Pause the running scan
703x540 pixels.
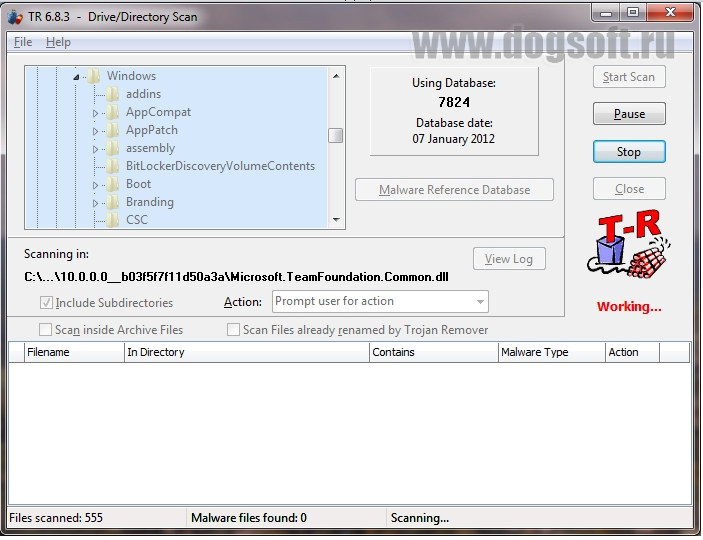(x=629, y=114)
